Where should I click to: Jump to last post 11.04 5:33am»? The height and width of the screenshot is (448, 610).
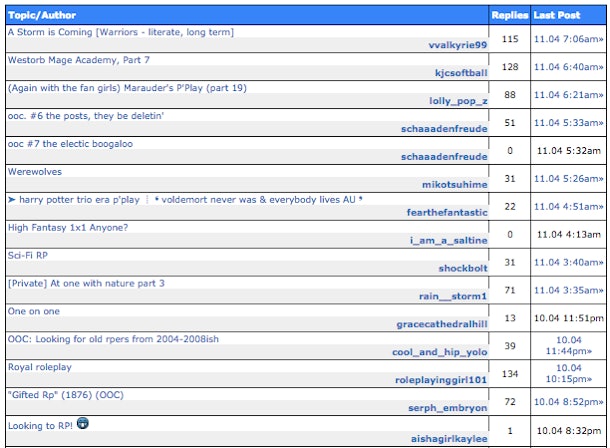(x=568, y=123)
